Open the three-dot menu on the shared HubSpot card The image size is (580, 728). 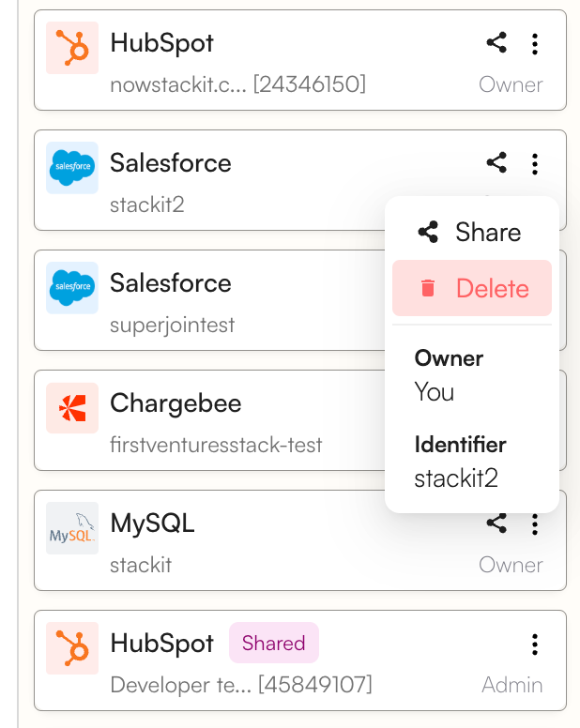535,645
